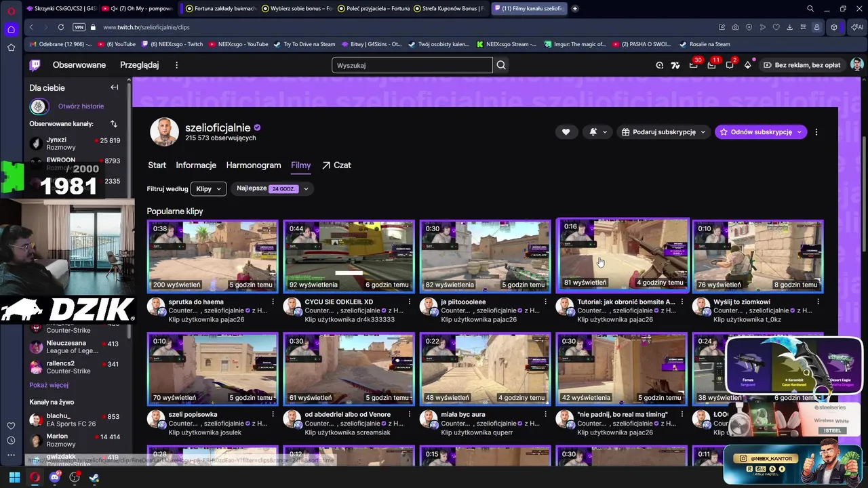Open the Twitch home logo
The height and width of the screenshot is (488, 868).
pos(35,65)
